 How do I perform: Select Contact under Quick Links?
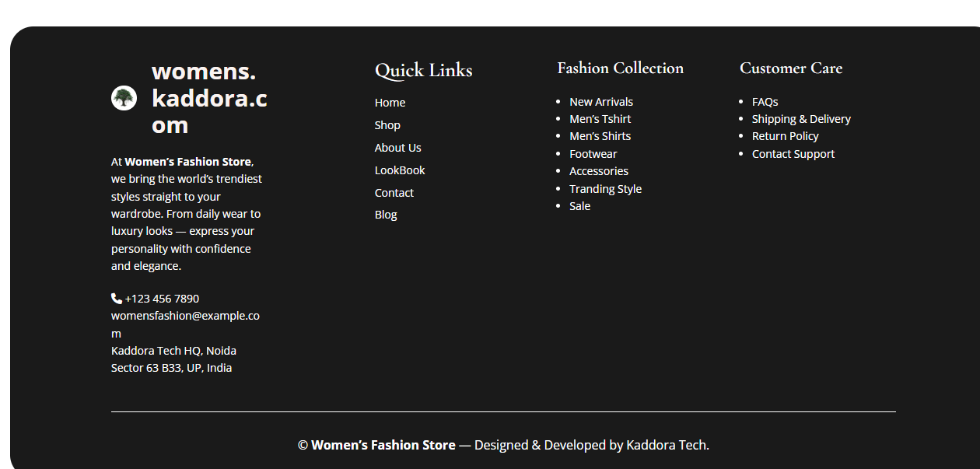(x=394, y=193)
